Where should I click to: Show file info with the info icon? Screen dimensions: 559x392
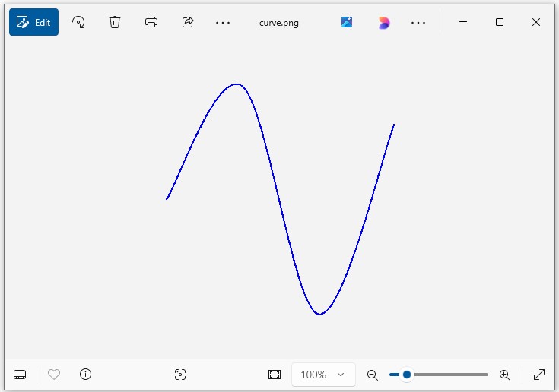(86, 375)
